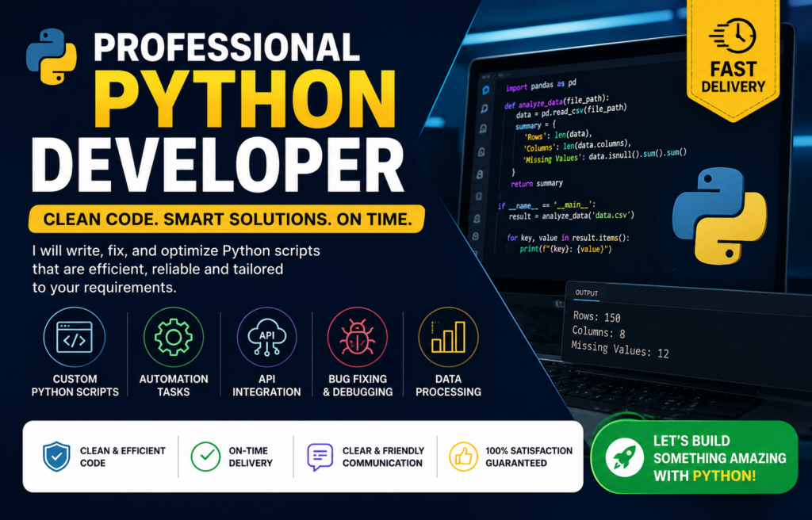Click the "result = analyze_data('data.csv')" line

571,216
